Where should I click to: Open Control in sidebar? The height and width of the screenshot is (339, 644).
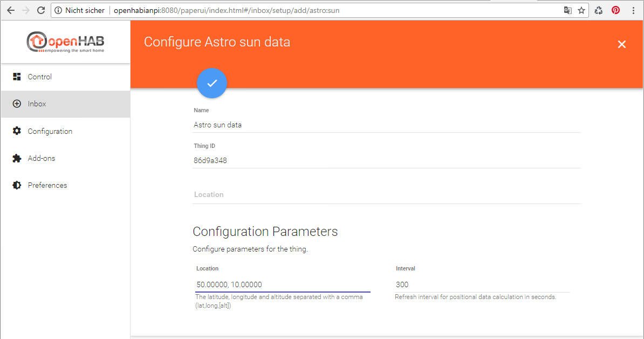(65, 77)
